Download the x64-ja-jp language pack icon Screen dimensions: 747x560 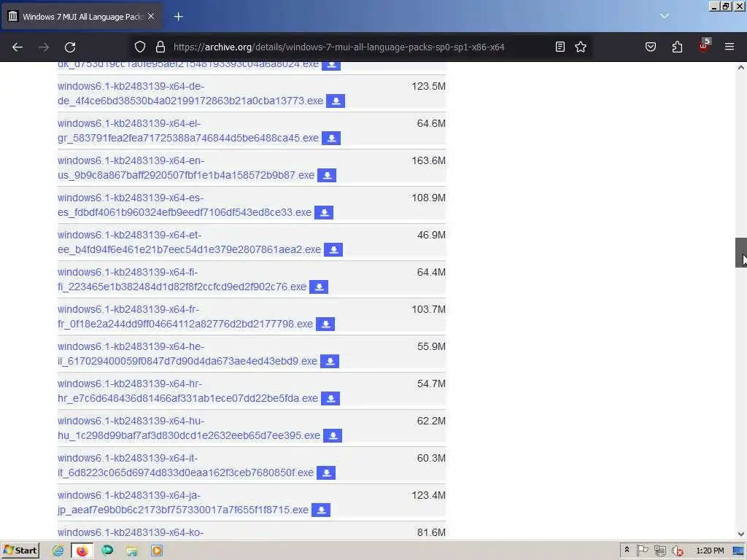(321, 510)
